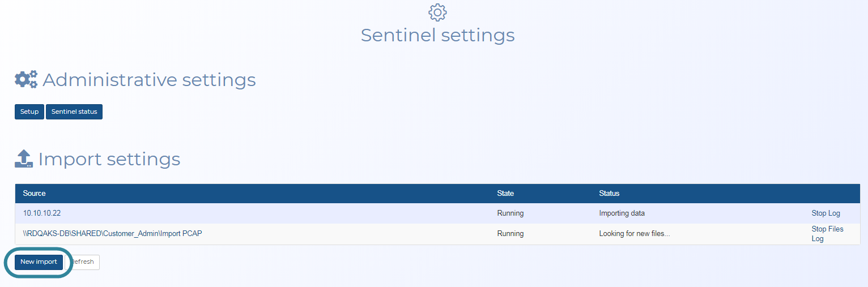Click the 'Looking for new files...' status

tap(634, 234)
